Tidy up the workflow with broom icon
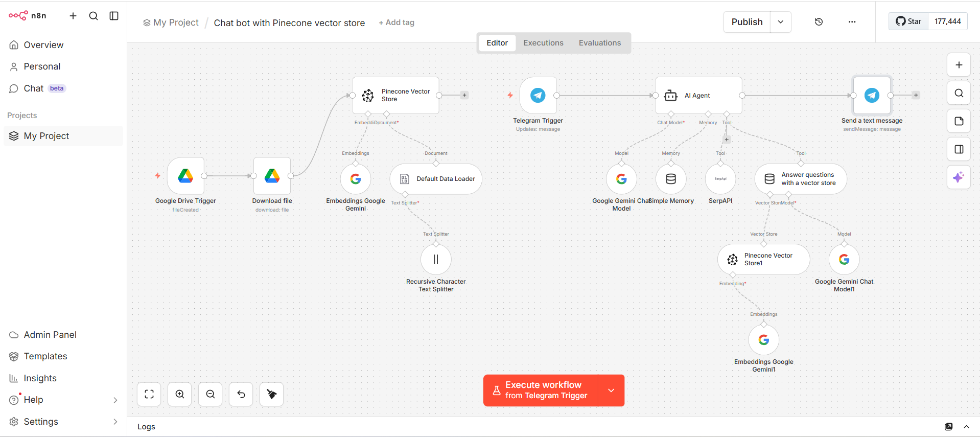The width and height of the screenshot is (980, 437). (x=272, y=394)
